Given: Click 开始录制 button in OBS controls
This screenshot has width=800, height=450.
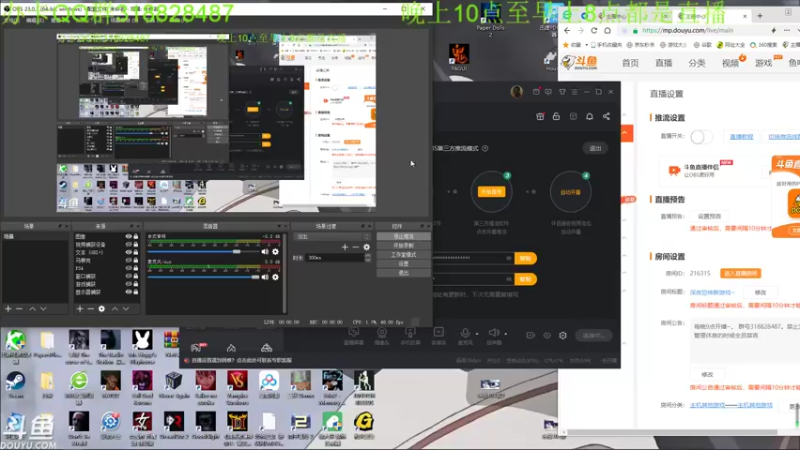Looking at the screenshot, I should tap(403, 245).
